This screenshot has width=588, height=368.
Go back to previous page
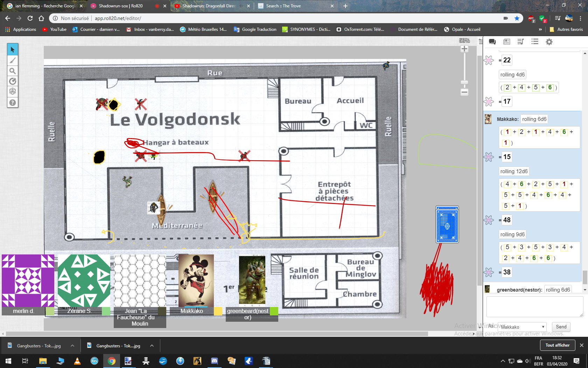8,18
